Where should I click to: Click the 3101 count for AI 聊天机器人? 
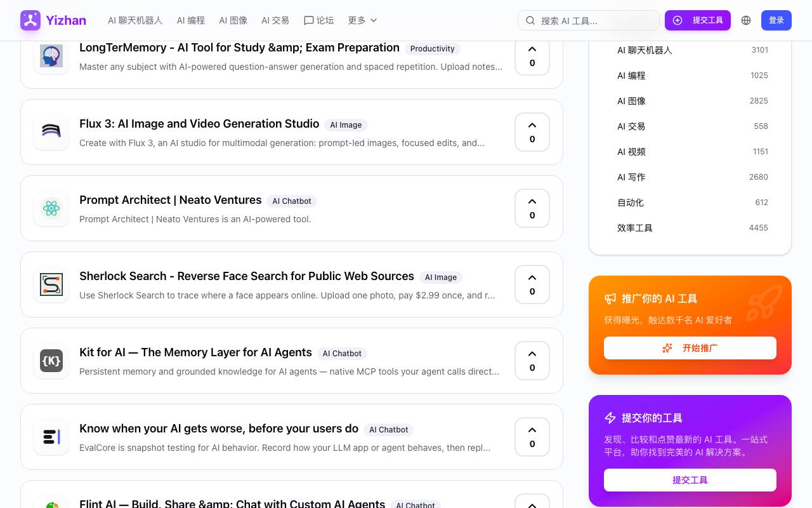759,50
